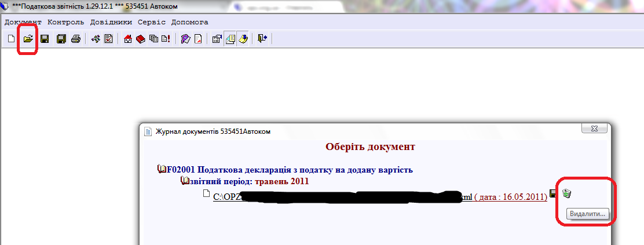Click the small floppy icon next to the file date
644x245 pixels.
tap(554, 193)
